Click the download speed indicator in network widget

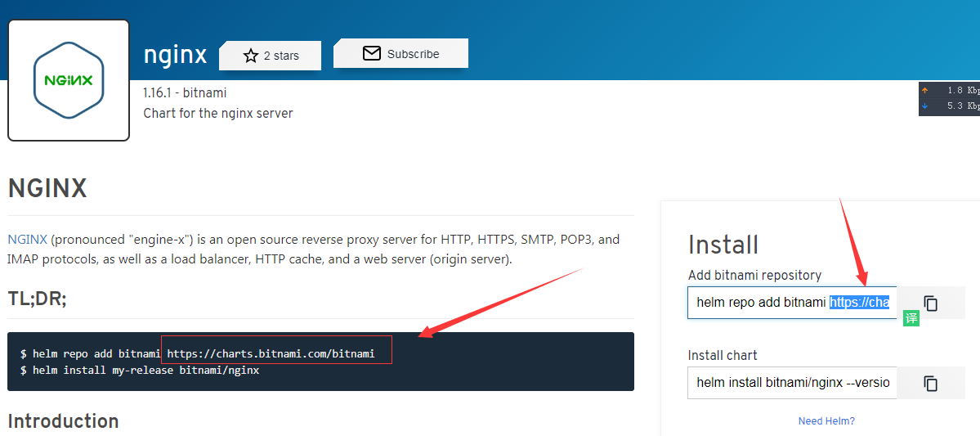(x=950, y=106)
